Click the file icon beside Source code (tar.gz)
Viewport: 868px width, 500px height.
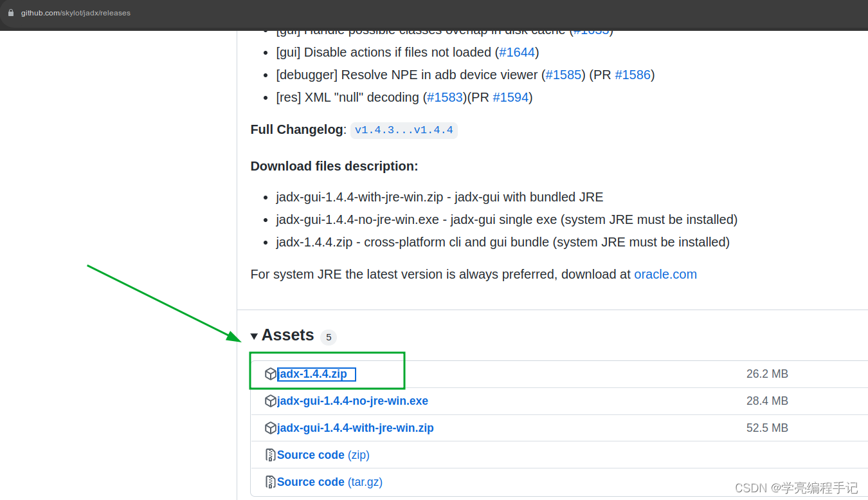(x=271, y=481)
